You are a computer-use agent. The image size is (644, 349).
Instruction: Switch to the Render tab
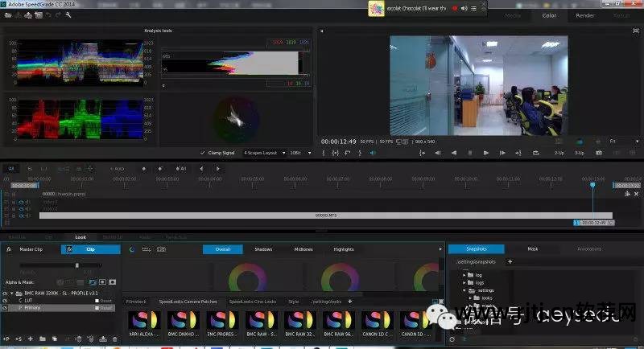[584, 15]
